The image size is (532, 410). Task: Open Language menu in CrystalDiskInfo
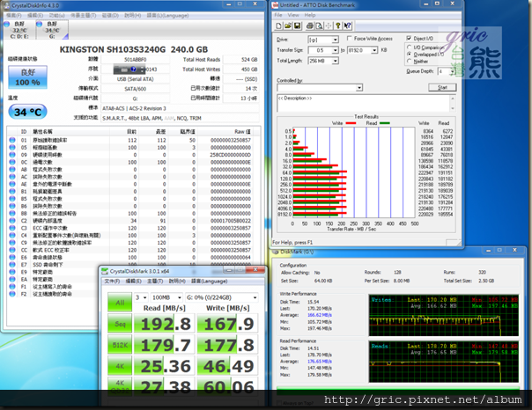point(167,15)
